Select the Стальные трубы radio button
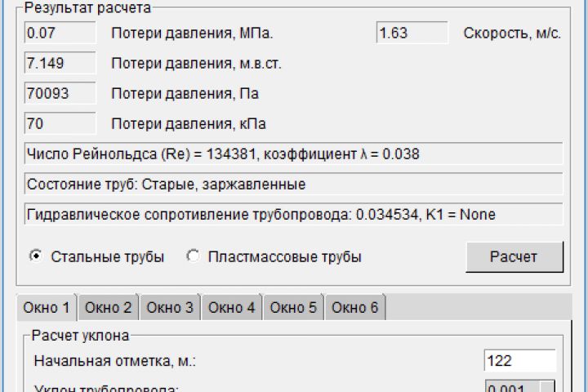This screenshot has width=588, height=392. [x=35, y=256]
